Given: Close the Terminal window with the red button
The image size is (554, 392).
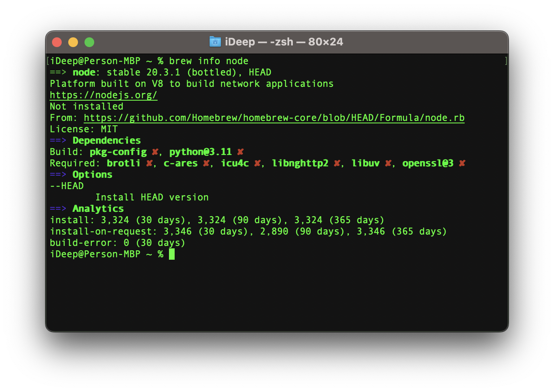Looking at the screenshot, I should click(x=57, y=42).
